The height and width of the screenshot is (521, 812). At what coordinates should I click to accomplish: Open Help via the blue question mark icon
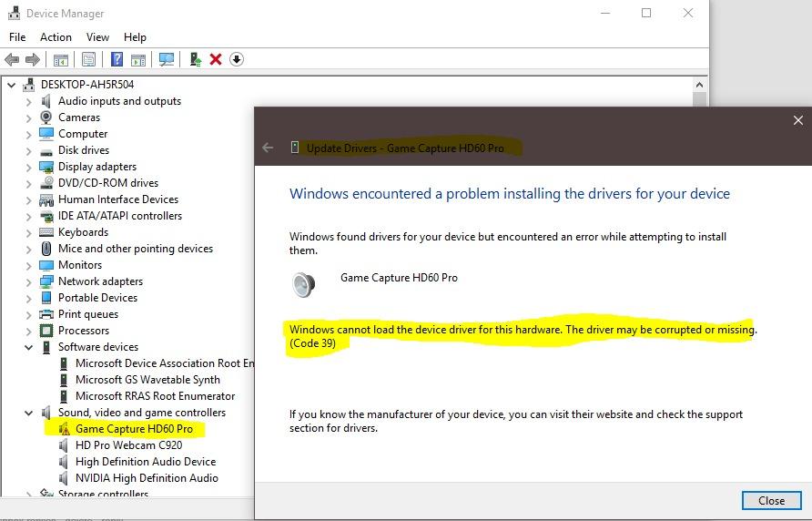(117, 59)
